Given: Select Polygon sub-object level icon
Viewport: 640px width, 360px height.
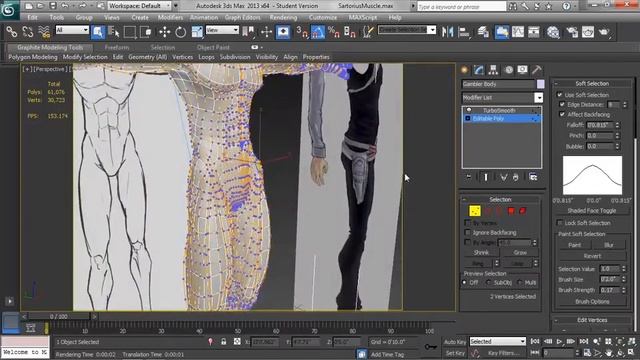Looking at the screenshot, I should tap(511, 211).
